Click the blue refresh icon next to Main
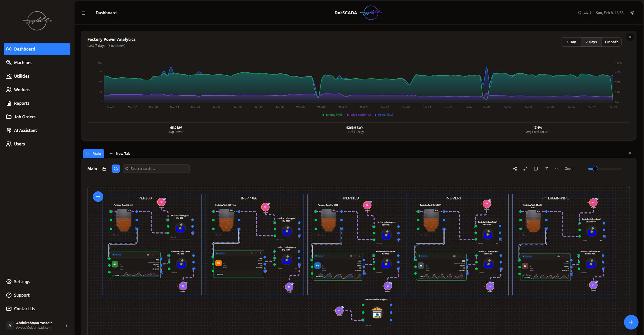644x335 pixels. [116, 169]
